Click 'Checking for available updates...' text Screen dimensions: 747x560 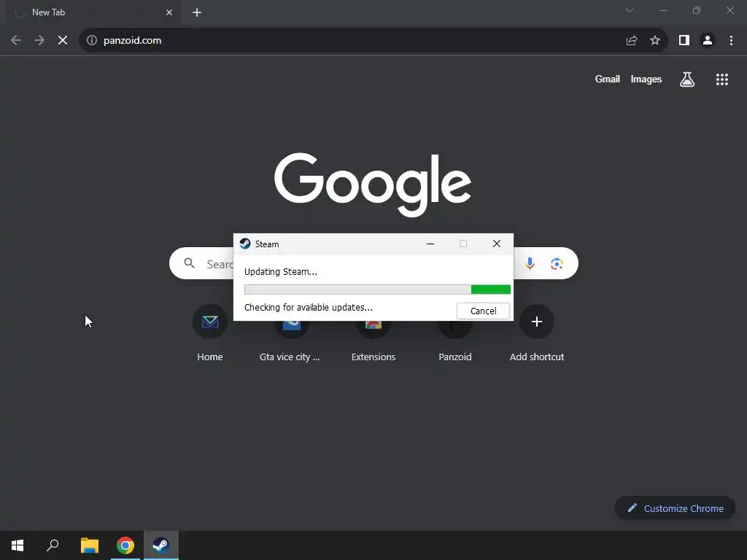tap(309, 308)
